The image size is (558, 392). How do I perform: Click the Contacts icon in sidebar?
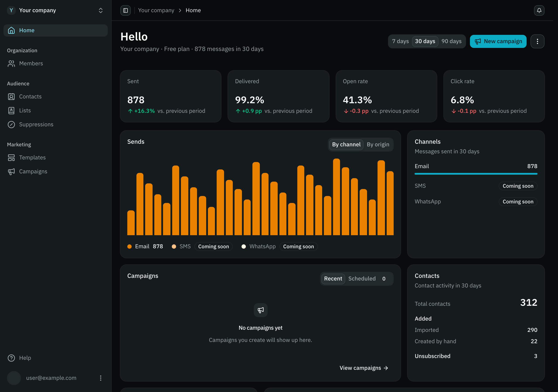pyautogui.click(x=11, y=97)
